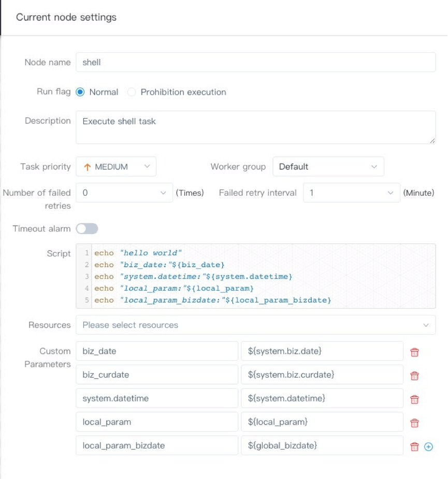Viewport: 448px width, 479px height.
Task: Open the Number of failed retries dropdown
Action: (124, 193)
